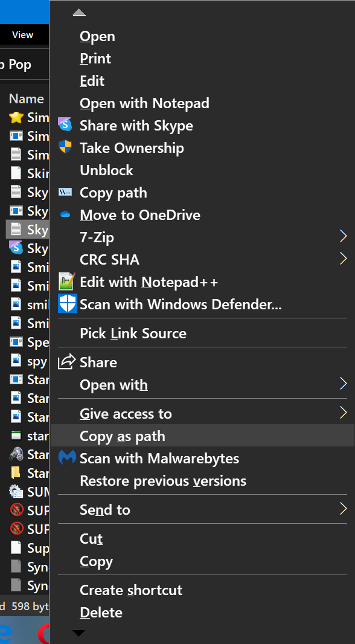355x644 pixels.
Task: Click the Windows Defender shield icon
Action: pyautogui.click(x=67, y=303)
